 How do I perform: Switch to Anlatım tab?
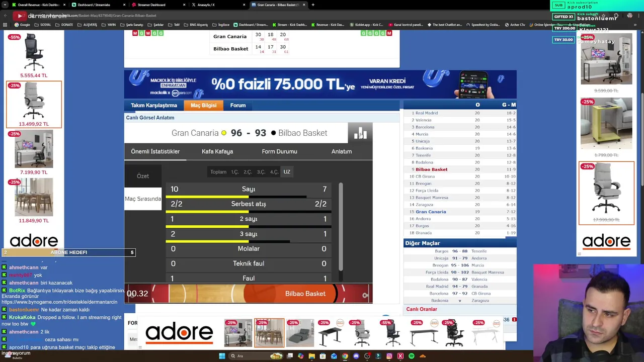[x=342, y=151]
